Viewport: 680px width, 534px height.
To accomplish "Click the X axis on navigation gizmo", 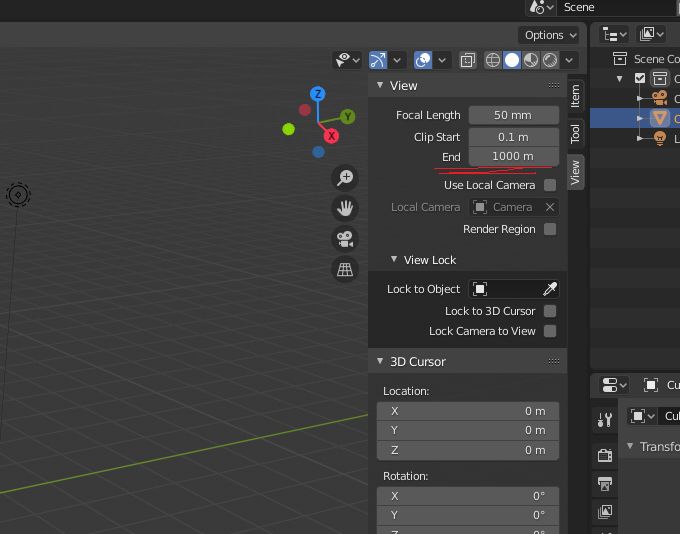I will tap(331, 136).
